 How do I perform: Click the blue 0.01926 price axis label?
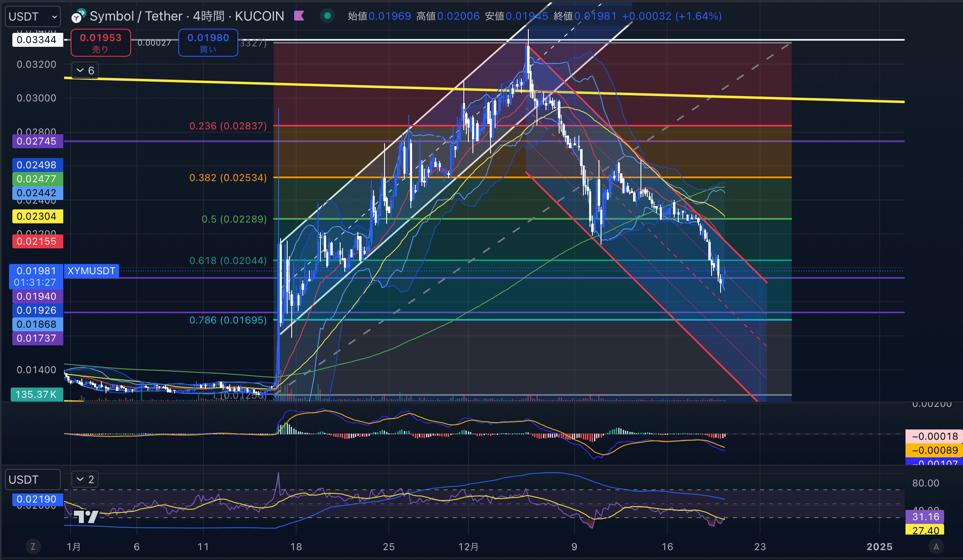(37, 310)
